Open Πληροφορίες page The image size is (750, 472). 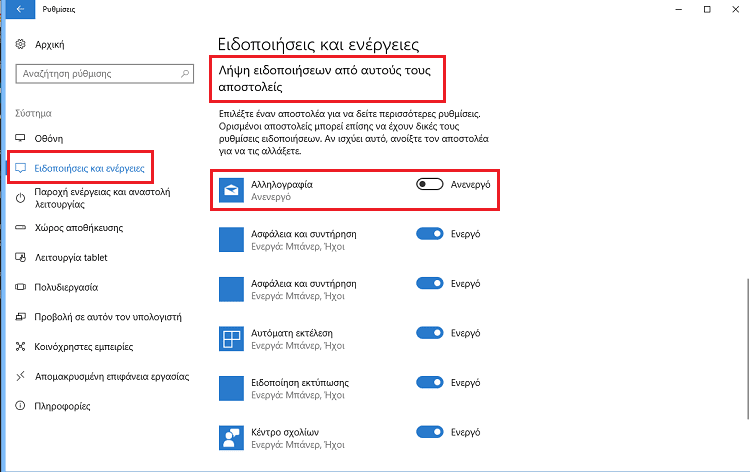(62, 406)
